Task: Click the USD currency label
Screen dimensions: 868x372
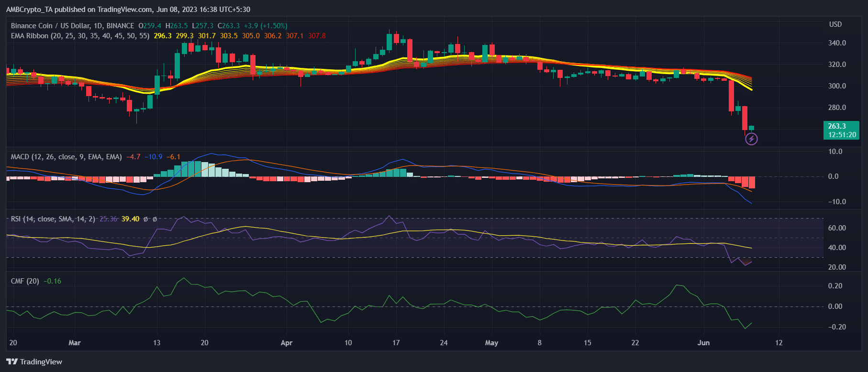Action: (x=835, y=24)
